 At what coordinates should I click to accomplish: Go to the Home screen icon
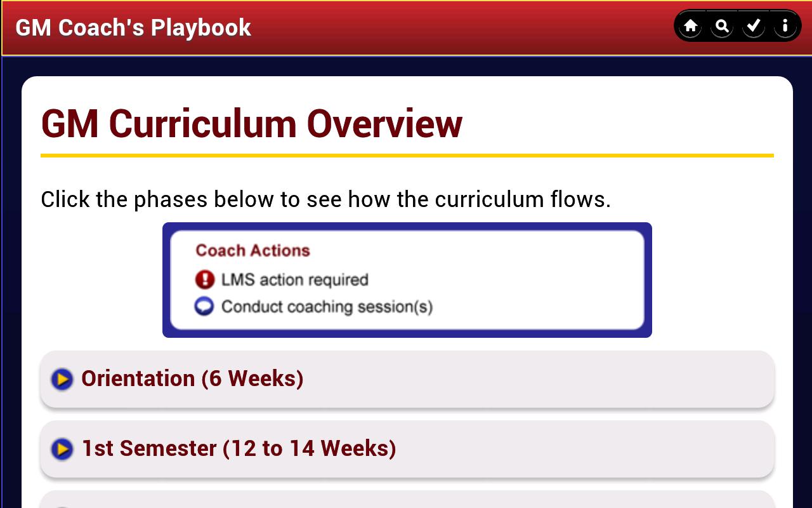pos(690,26)
